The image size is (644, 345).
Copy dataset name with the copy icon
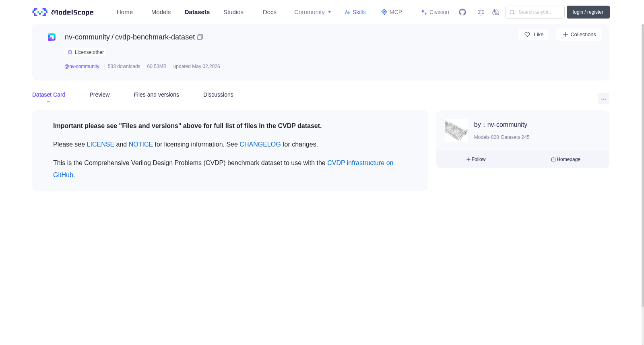[200, 37]
